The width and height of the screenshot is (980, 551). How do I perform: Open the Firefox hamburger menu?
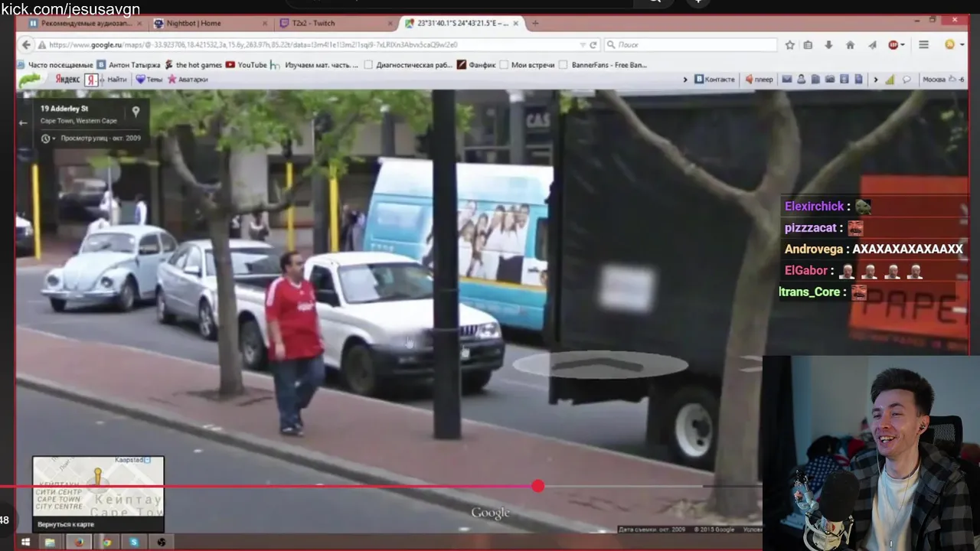coord(924,45)
